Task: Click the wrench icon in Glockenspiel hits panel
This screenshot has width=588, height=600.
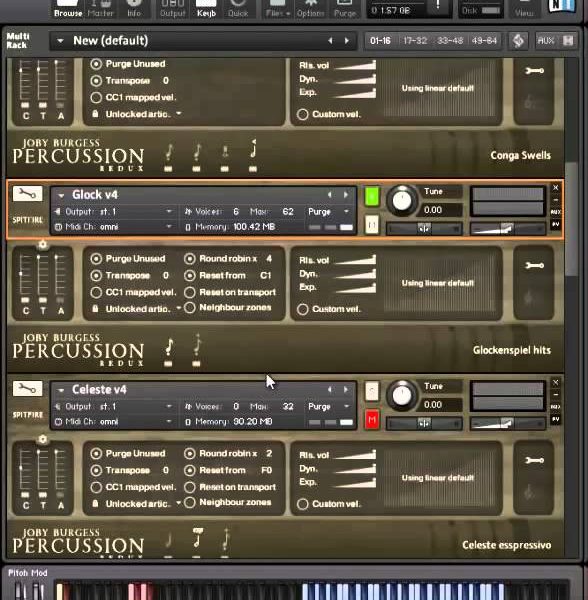Action: click(534, 265)
